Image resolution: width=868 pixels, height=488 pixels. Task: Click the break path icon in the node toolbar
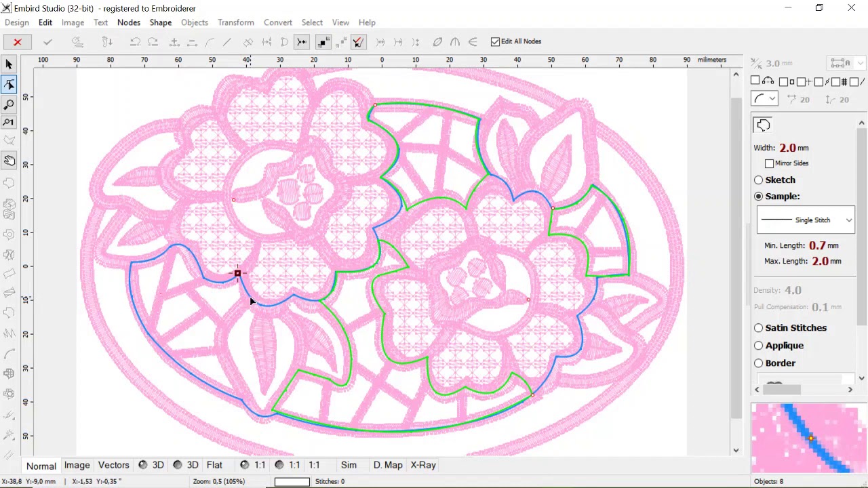[x=249, y=42]
